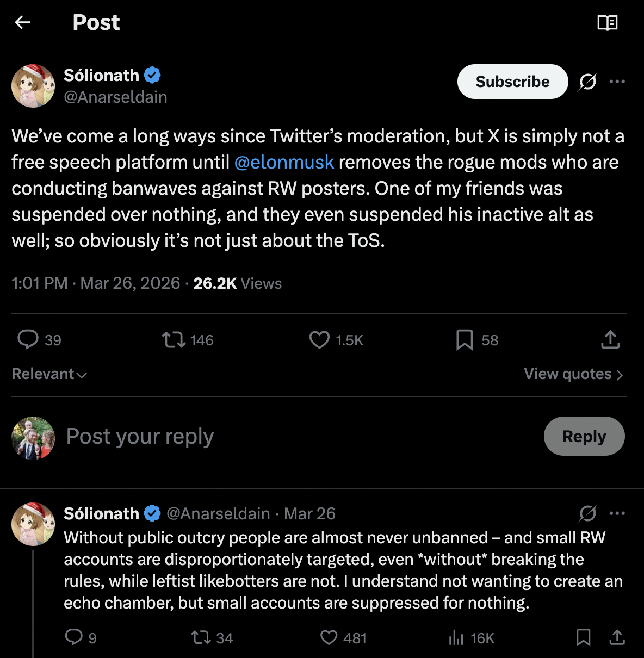Repost the main post (146)
Viewport: 644px width, 658px height.
(174, 340)
